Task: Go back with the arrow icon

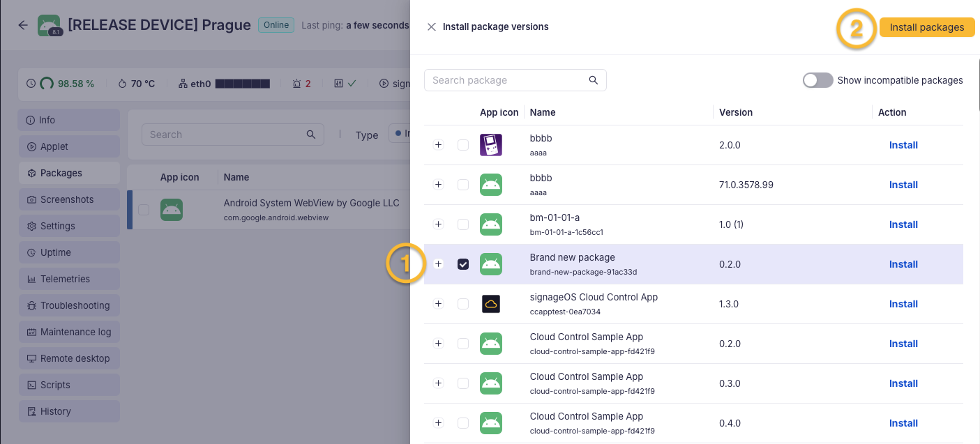Action: coord(23,25)
